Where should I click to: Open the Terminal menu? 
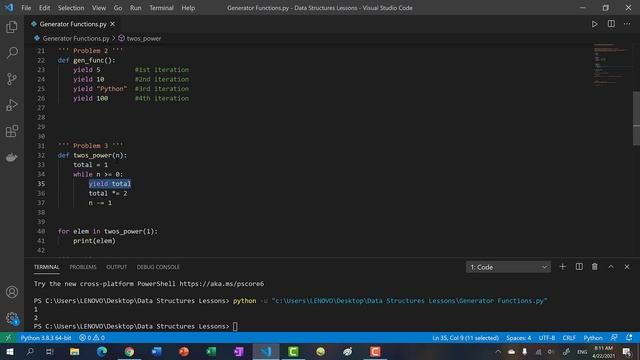161,8
